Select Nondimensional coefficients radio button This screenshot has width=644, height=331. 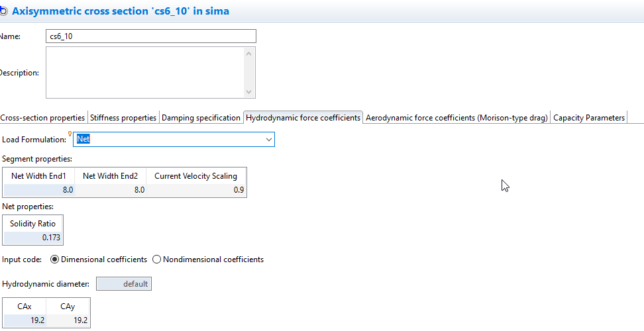coord(157,260)
